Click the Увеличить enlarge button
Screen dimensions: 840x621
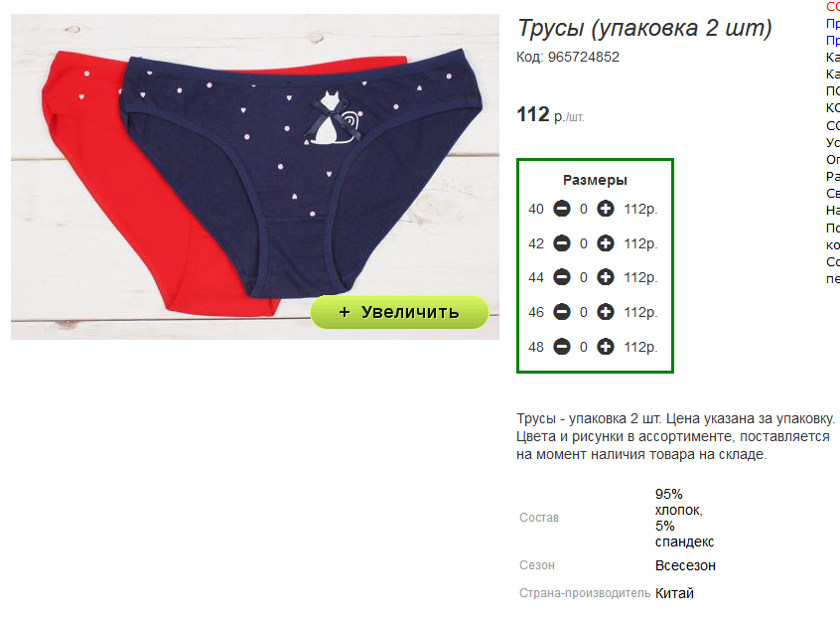pyautogui.click(x=399, y=312)
